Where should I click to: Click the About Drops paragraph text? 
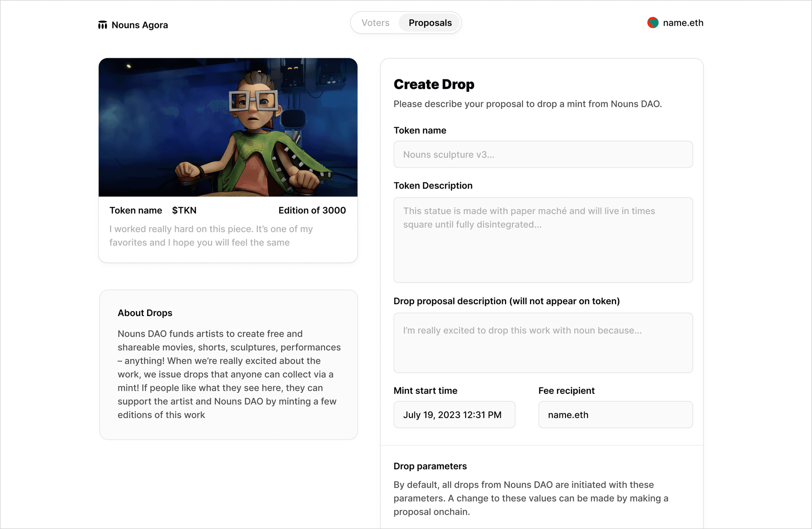pos(228,374)
